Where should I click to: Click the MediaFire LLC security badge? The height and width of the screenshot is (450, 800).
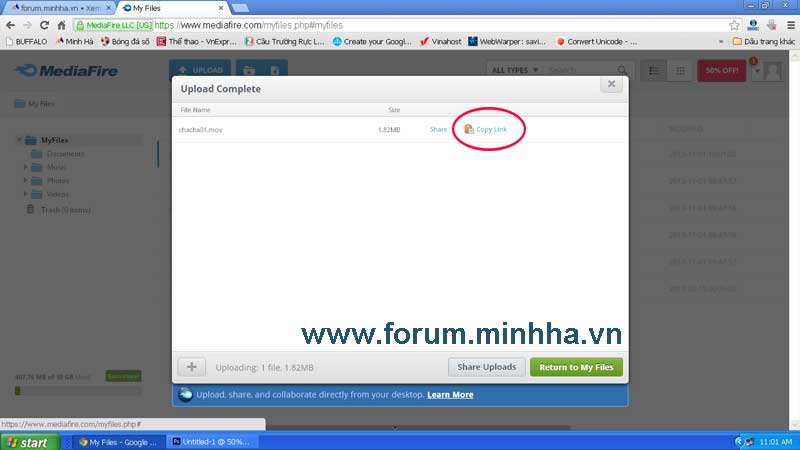tap(114, 25)
